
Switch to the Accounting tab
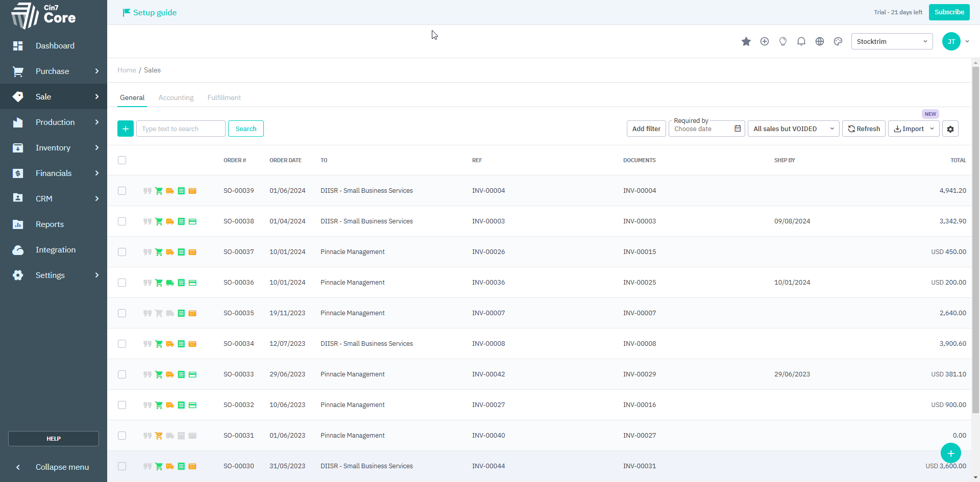176,98
